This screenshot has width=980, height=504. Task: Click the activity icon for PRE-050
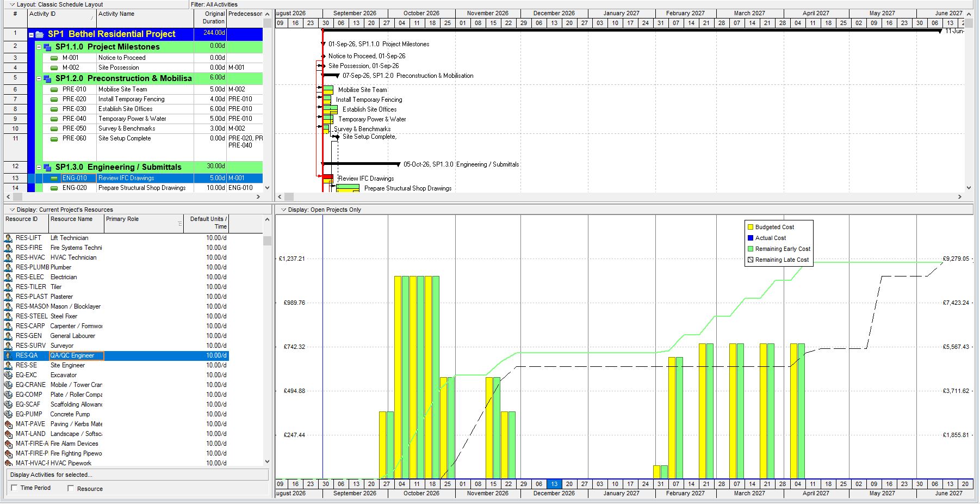(54, 128)
